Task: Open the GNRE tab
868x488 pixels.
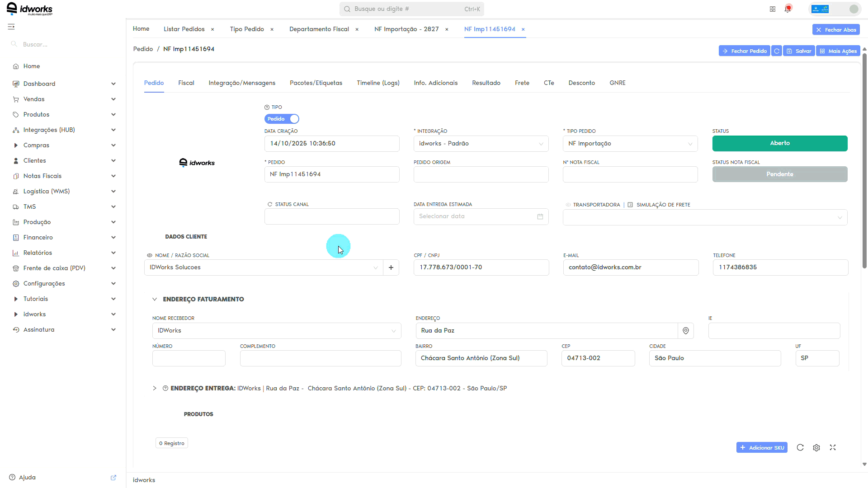Action: pos(618,83)
